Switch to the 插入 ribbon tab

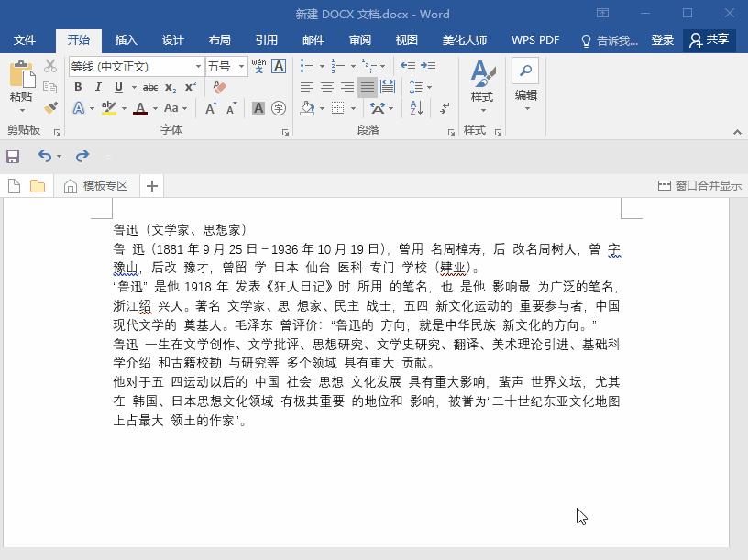(126, 39)
